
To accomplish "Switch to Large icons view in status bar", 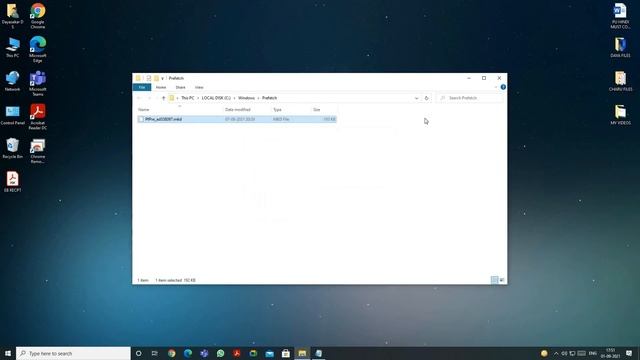I will 502,280.
